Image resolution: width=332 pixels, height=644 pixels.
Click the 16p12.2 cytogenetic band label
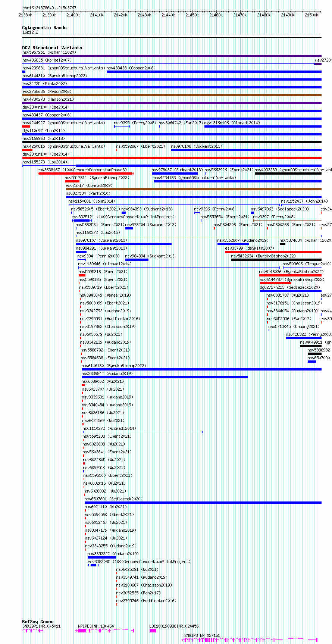tap(30, 32)
